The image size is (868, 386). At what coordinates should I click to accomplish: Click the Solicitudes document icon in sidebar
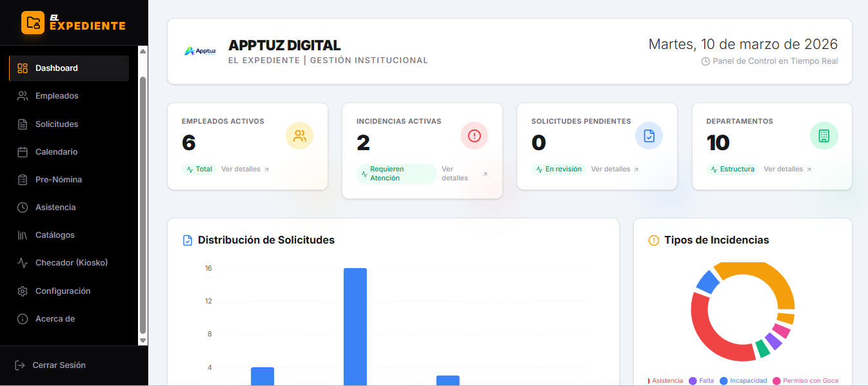[x=23, y=124]
